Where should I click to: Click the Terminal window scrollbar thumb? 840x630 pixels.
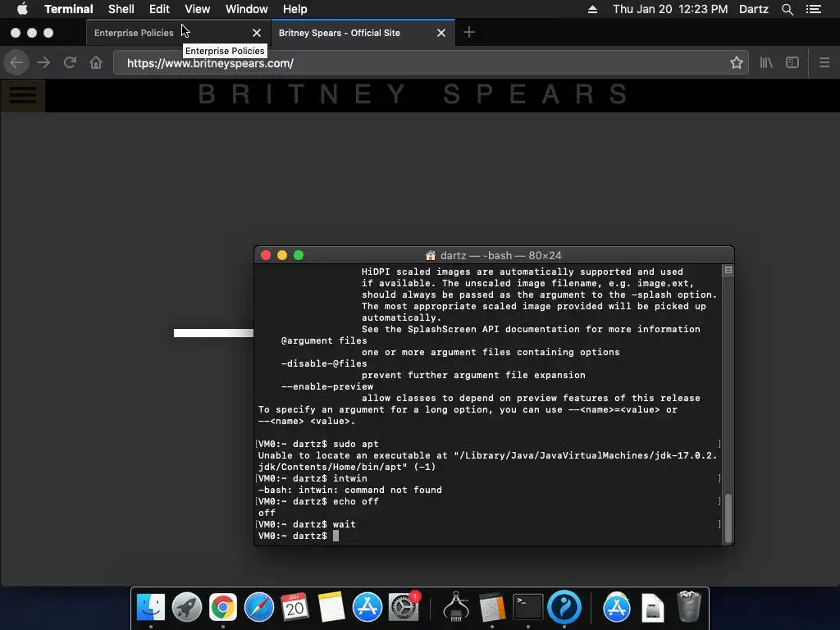coord(728,518)
